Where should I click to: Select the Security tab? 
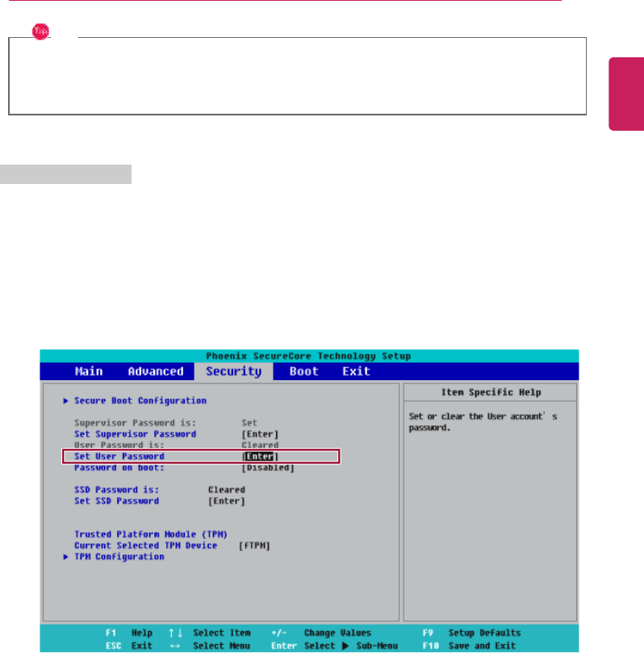pyautogui.click(x=234, y=371)
